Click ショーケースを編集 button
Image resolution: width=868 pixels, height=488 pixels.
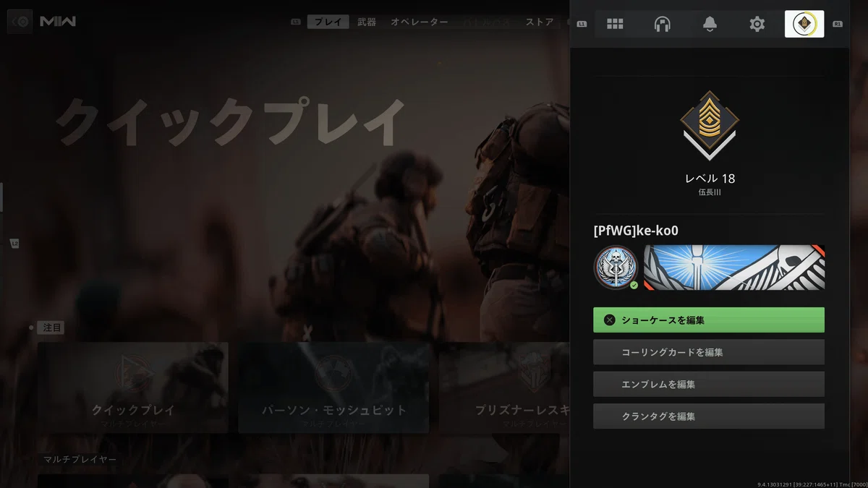pyautogui.click(x=709, y=320)
